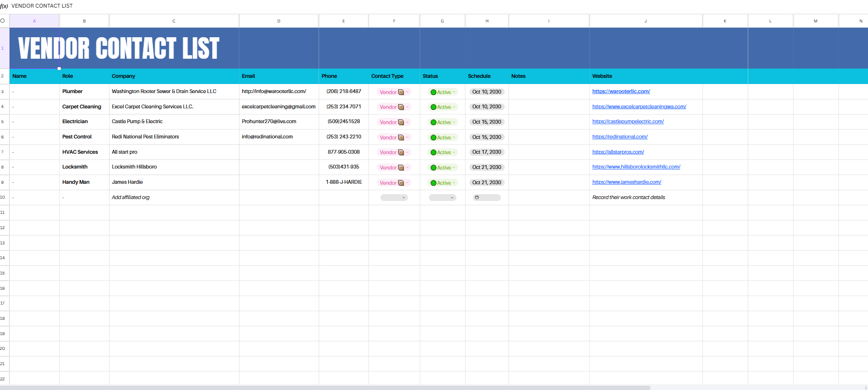The image size is (868, 390).
Task: Open Contact Type dropdown for Plumber row
Action: pyautogui.click(x=394, y=92)
